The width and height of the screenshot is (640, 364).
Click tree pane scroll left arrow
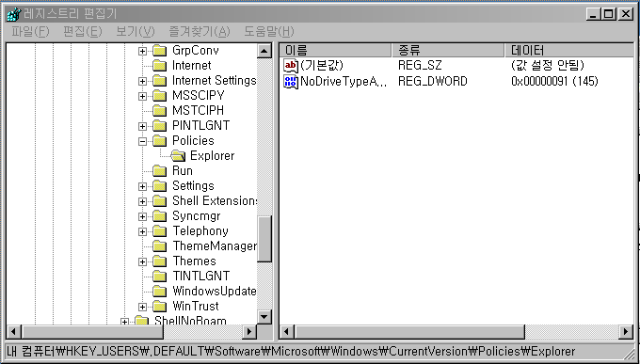coord(14,331)
